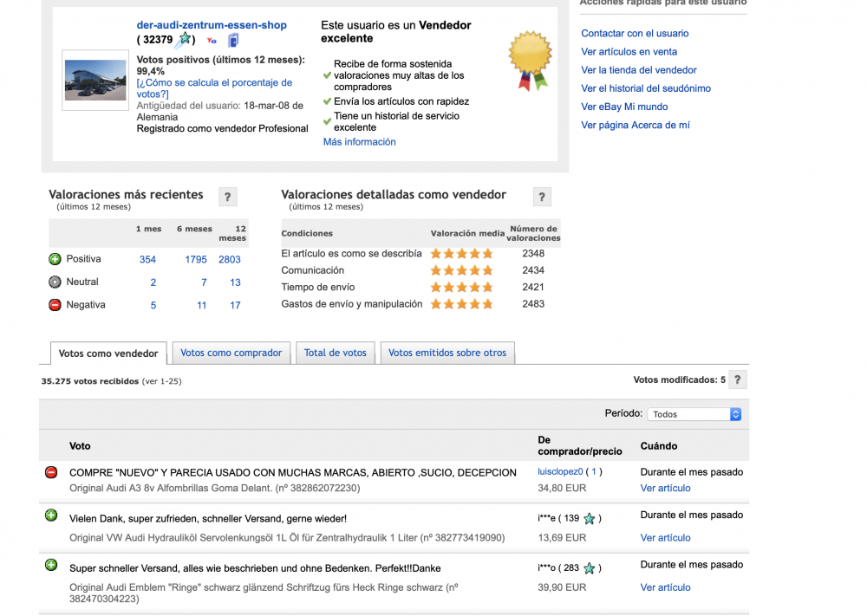Click the feedback star of buyer i***e
867x616 pixels.
click(x=590, y=519)
